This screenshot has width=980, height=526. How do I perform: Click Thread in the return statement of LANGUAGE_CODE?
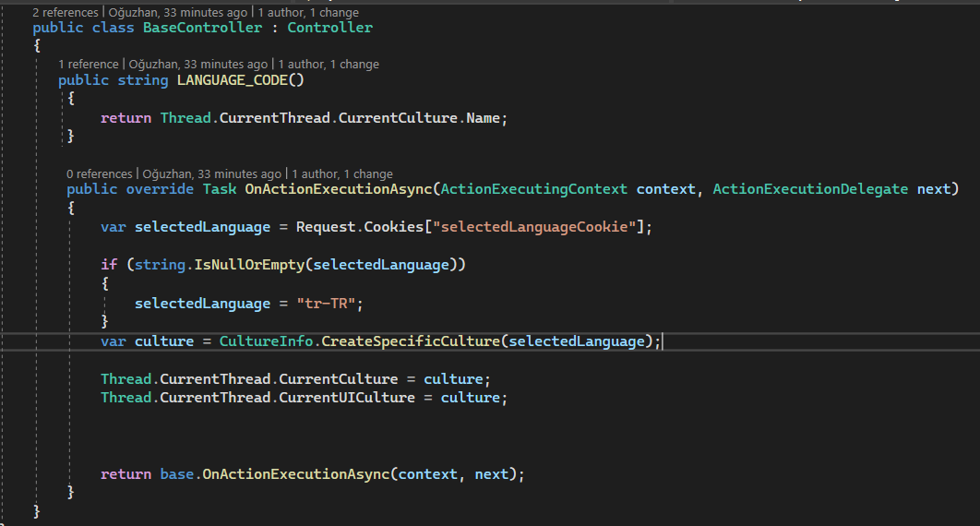[185, 118]
